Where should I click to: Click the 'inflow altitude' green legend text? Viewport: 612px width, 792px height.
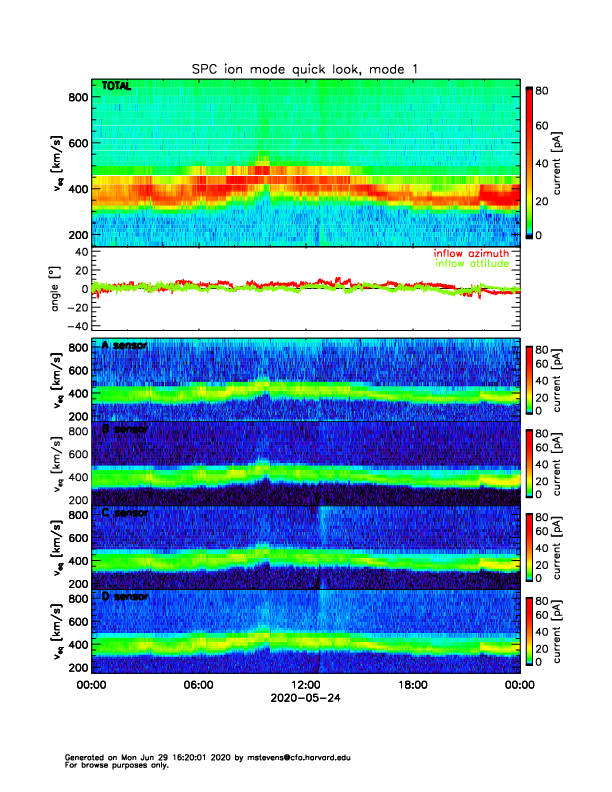tap(475, 264)
